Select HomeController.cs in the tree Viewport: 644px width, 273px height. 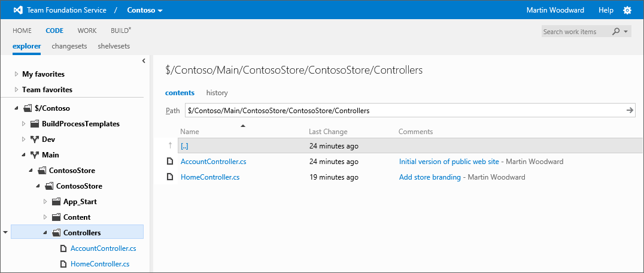[x=100, y=263]
